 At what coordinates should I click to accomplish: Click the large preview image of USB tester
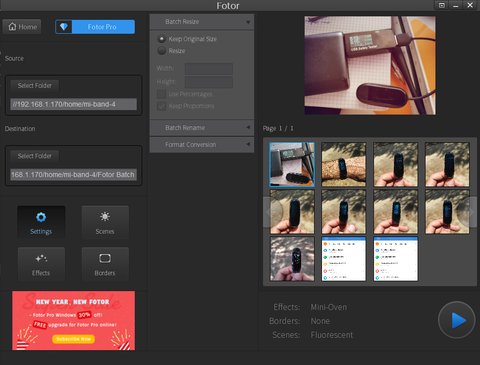(370, 65)
